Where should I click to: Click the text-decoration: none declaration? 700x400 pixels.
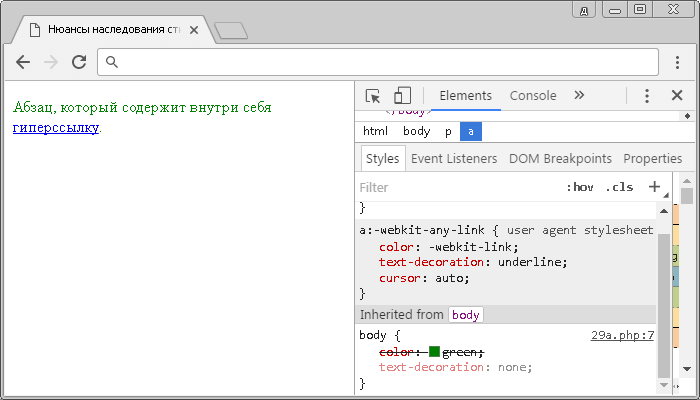[455, 367]
